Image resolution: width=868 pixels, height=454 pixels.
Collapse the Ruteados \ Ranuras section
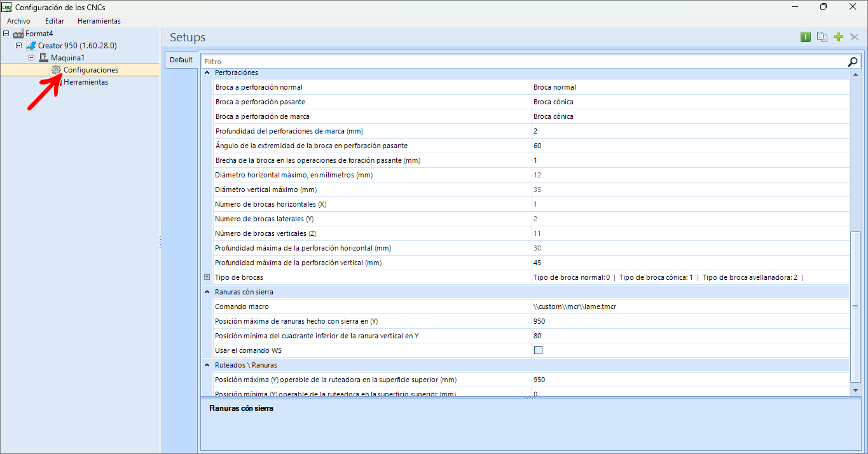click(207, 365)
